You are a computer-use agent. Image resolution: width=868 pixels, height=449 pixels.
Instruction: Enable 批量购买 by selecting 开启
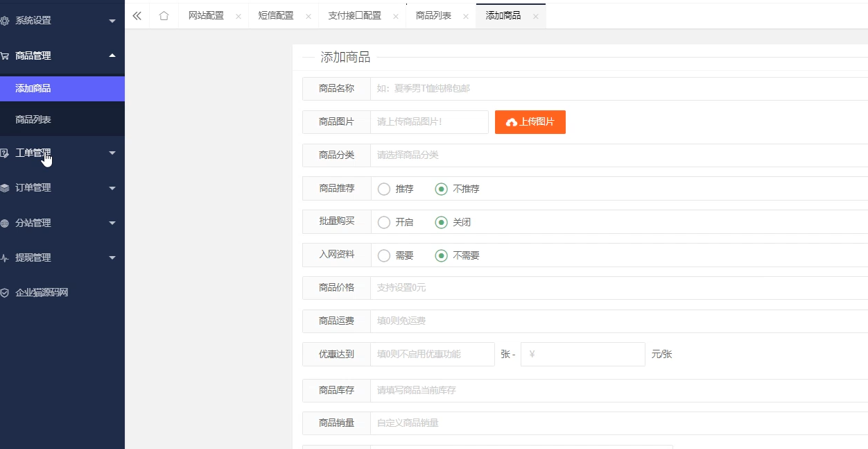[x=382, y=221]
